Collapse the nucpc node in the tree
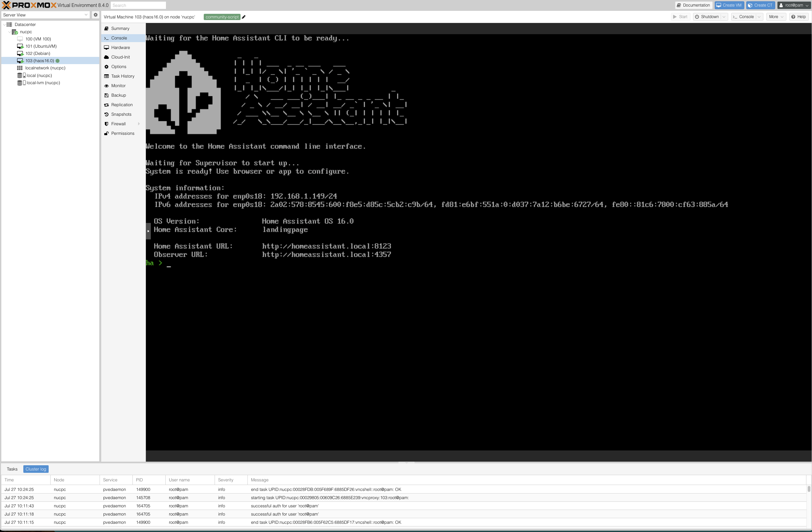This screenshot has width=812, height=532. (x=10, y=32)
